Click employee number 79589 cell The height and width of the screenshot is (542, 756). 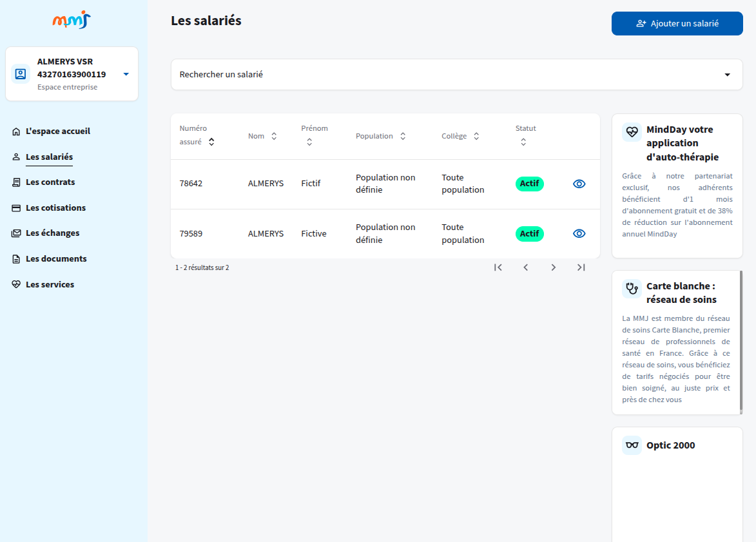pyautogui.click(x=191, y=233)
